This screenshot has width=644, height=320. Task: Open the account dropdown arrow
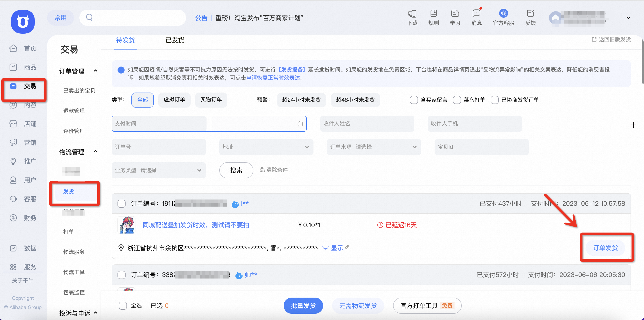point(628,18)
